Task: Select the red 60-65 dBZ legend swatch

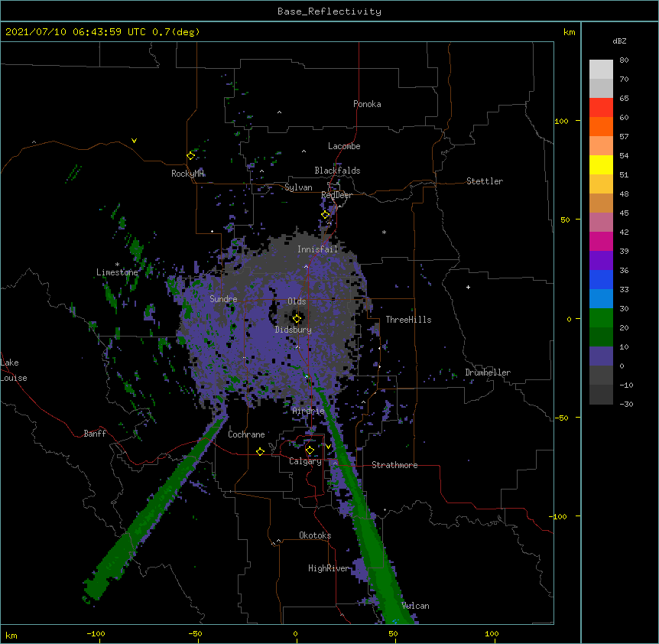Action: click(601, 107)
